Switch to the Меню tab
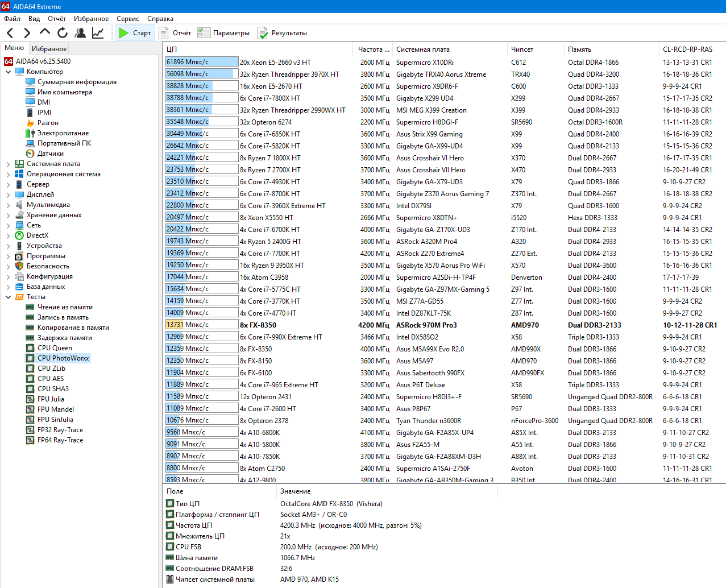The width and height of the screenshot is (726, 588). pos(14,48)
